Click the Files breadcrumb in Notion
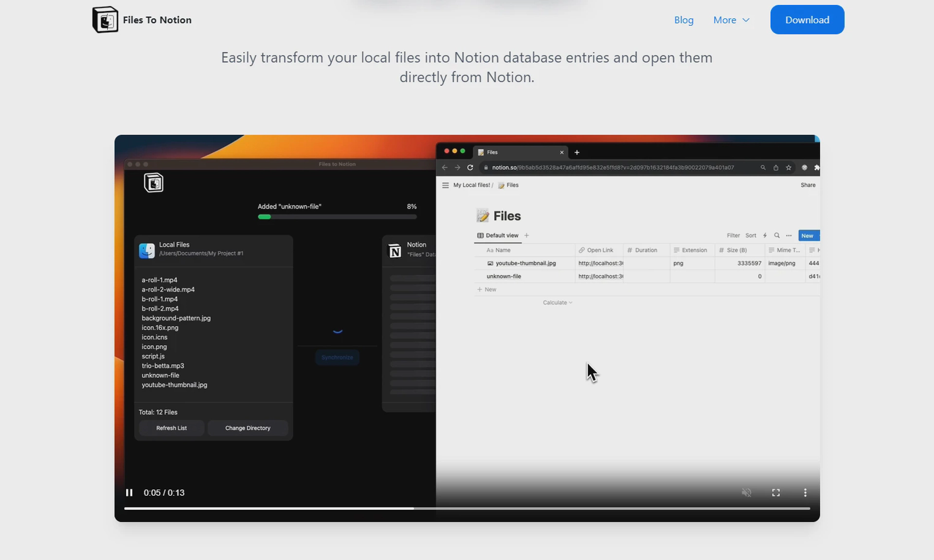This screenshot has width=934, height=560. pos(508,185)
